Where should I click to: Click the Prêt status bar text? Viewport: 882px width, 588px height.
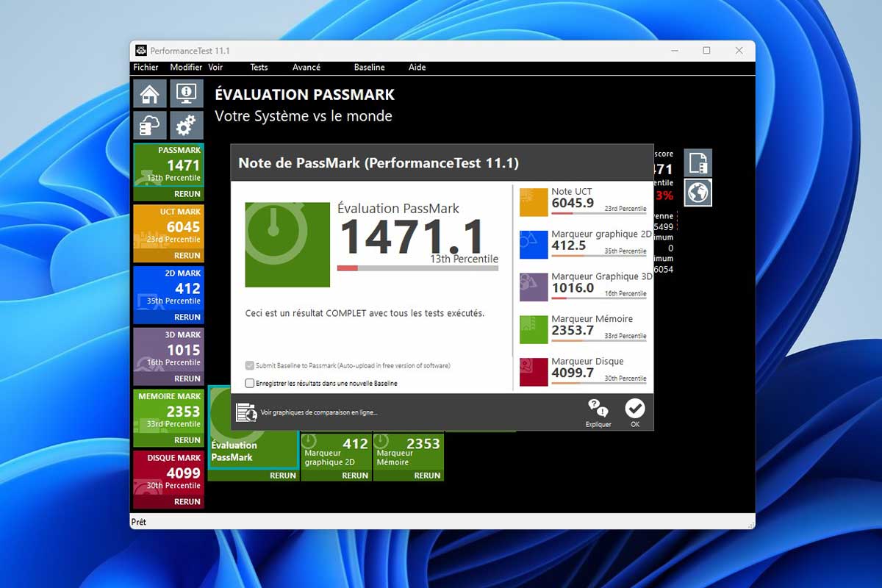[x=139, y=522]
